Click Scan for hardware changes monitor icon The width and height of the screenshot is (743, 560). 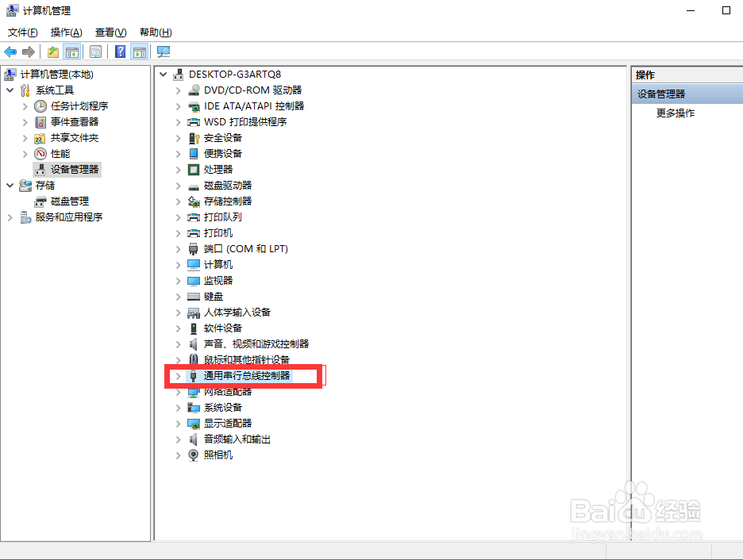(164, 52)
